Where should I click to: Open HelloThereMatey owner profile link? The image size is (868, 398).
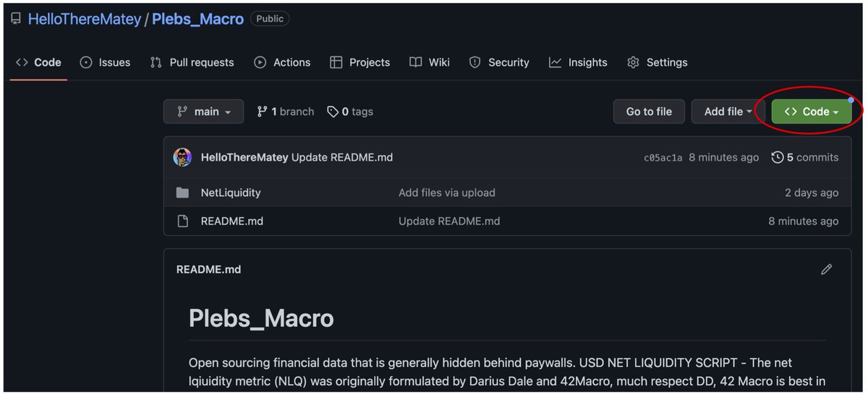(85, 20)
